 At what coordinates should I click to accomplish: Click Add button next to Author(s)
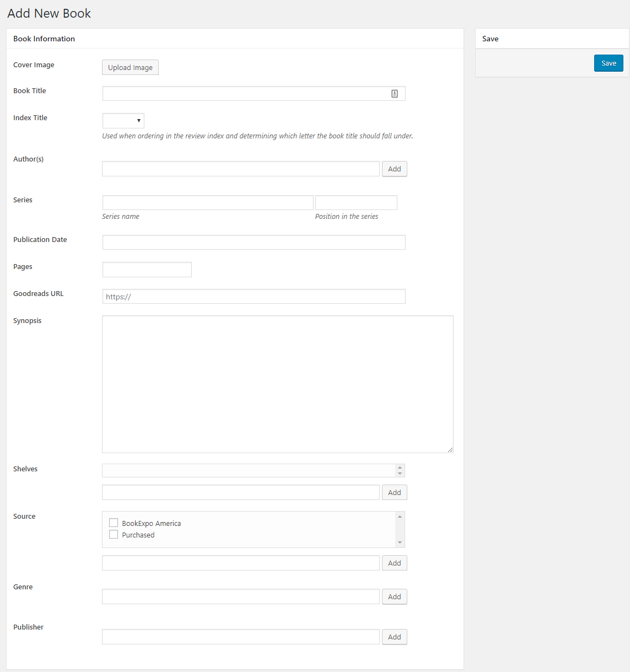tap(395, 169)
